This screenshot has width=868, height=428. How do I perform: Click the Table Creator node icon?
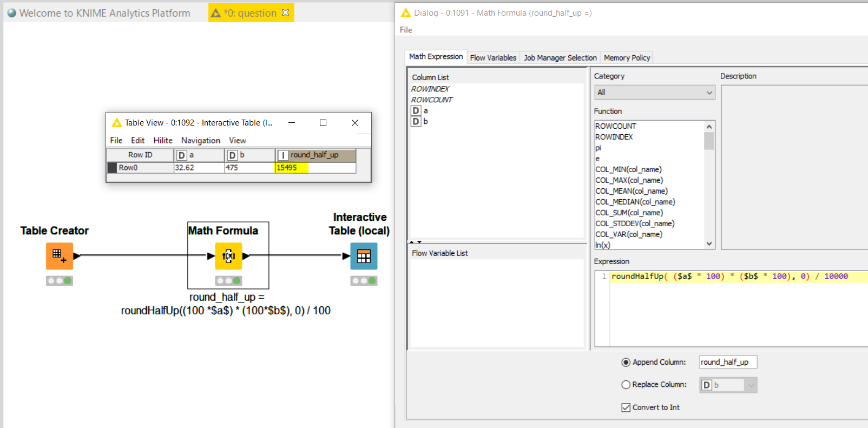(x=59, y=256)
